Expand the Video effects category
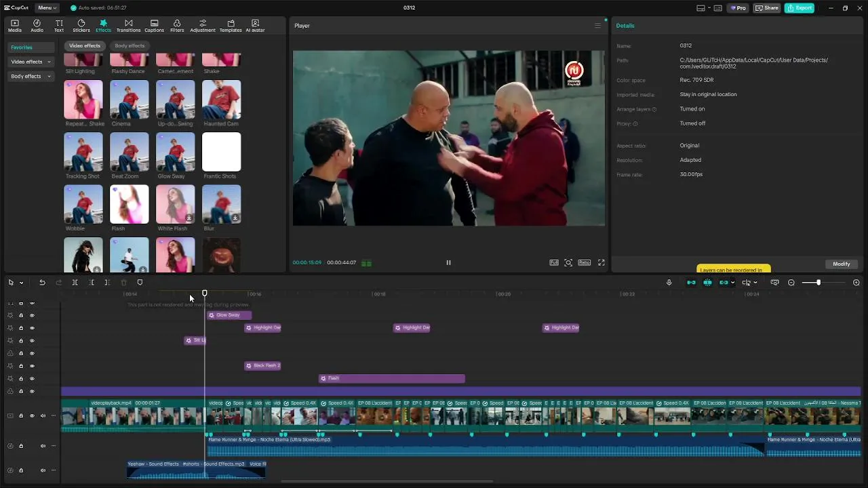The width and height of the screenshot is (868, 488). [x=31, y=62]
